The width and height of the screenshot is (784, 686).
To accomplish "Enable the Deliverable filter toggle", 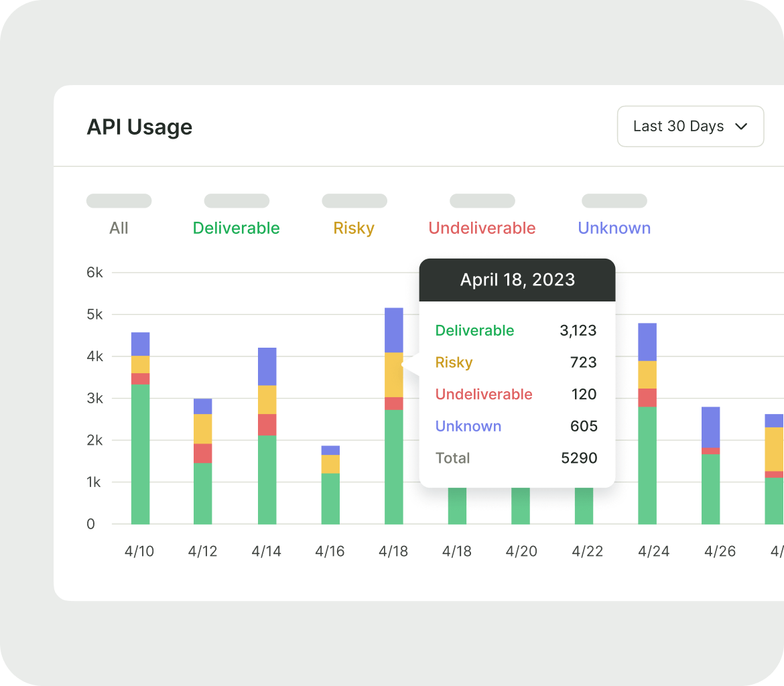I will point(236,200).
